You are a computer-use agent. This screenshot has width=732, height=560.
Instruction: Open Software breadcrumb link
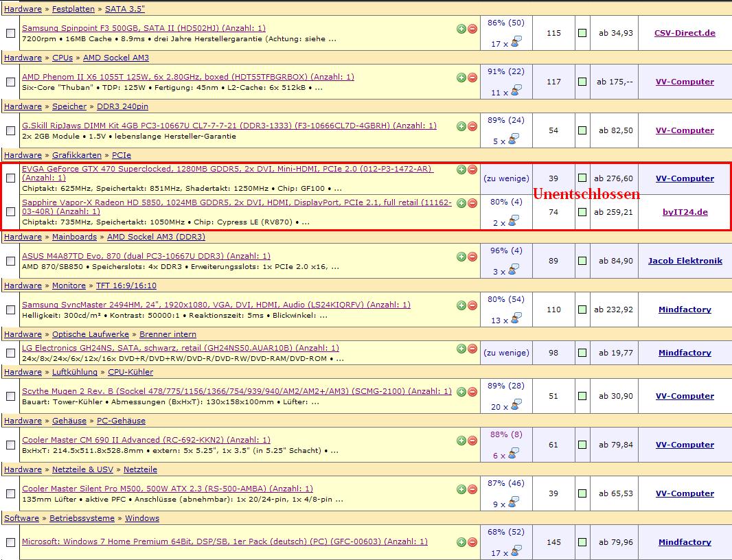point(21,518)
